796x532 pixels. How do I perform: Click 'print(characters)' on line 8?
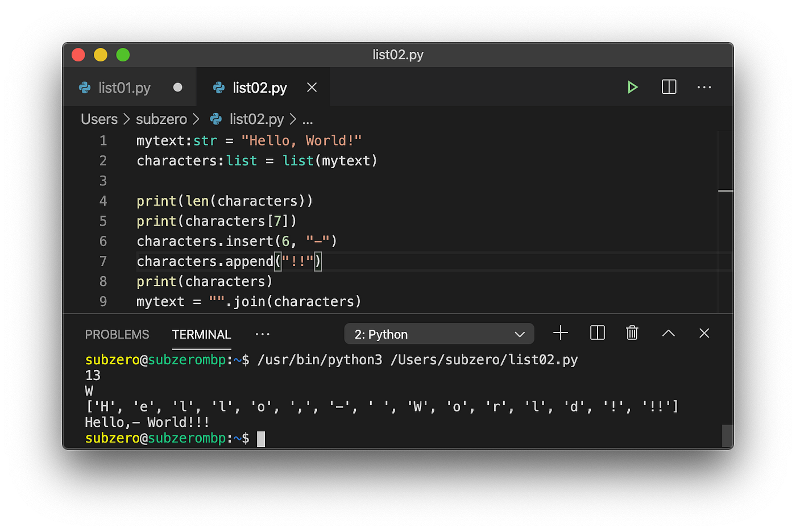[205, 281]
